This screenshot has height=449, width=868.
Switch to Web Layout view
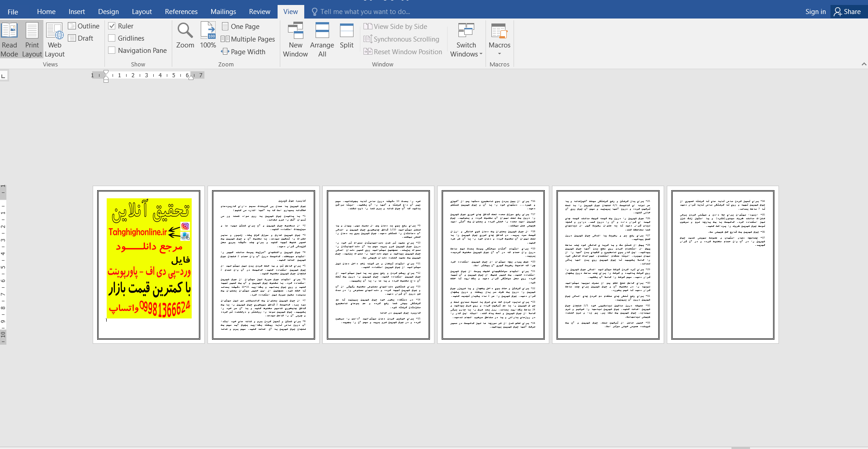(55, 40)
